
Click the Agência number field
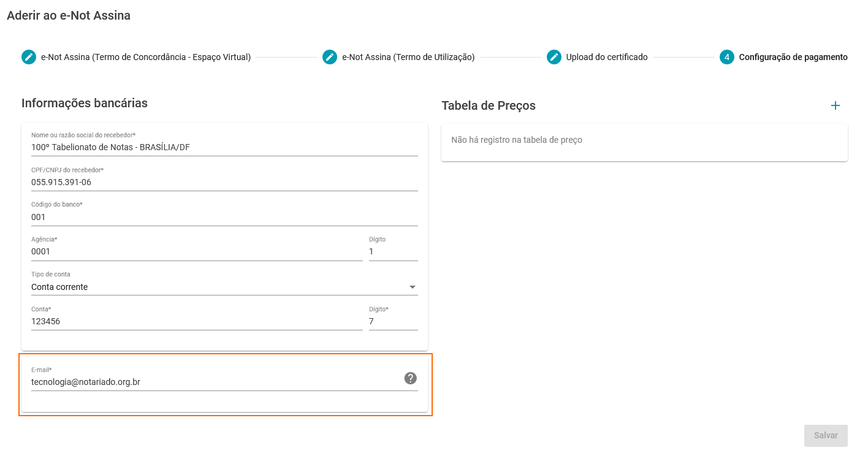pyautogui.click(x=197, y=251)
